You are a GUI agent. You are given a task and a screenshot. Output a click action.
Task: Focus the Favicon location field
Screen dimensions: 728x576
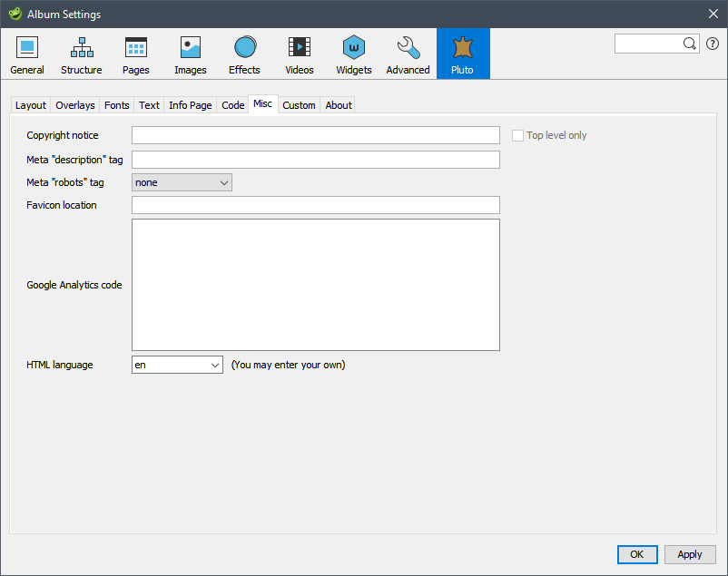click(316, 205)
